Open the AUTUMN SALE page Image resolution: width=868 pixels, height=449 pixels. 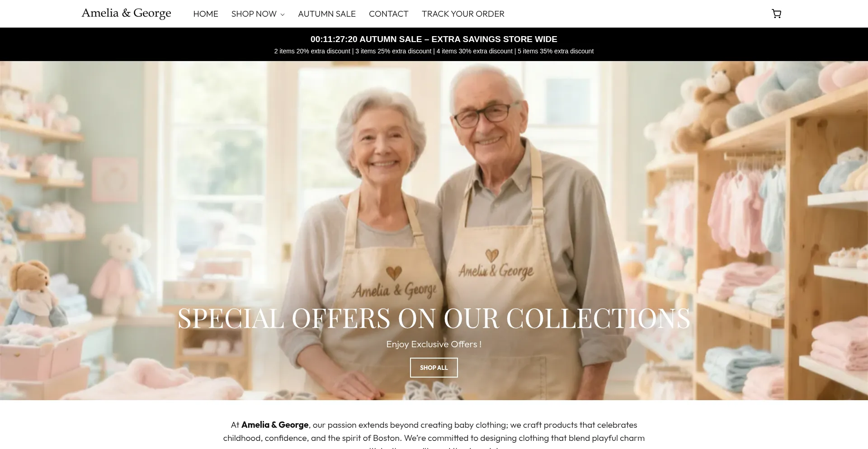(327, 14)
